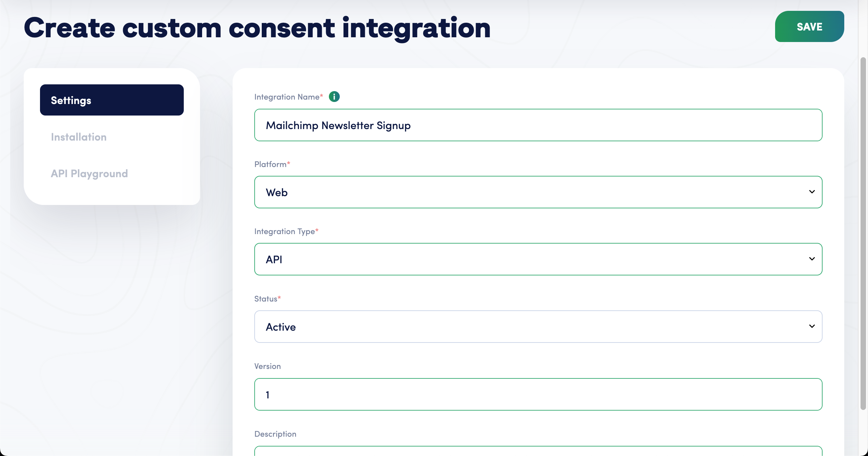Open the API Playground tab

tap(90, 173)
